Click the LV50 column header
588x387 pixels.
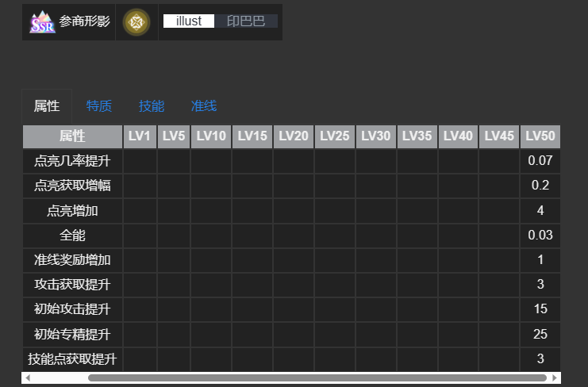tap(540, 136)
